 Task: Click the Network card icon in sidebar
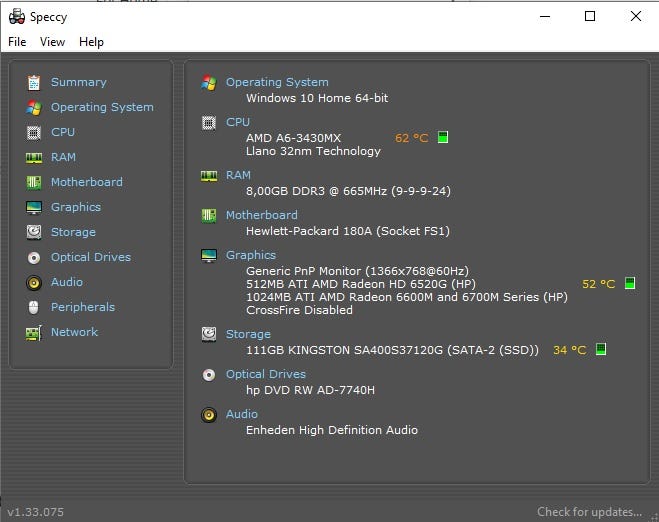pos(34,332)
